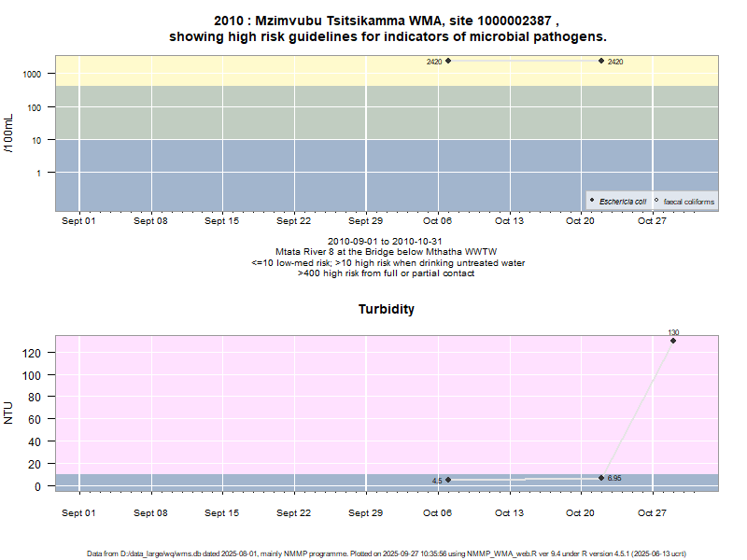The image size is (747, 560).
Task: Click the first E. coli 2420 data point
Action: (448, 61)
